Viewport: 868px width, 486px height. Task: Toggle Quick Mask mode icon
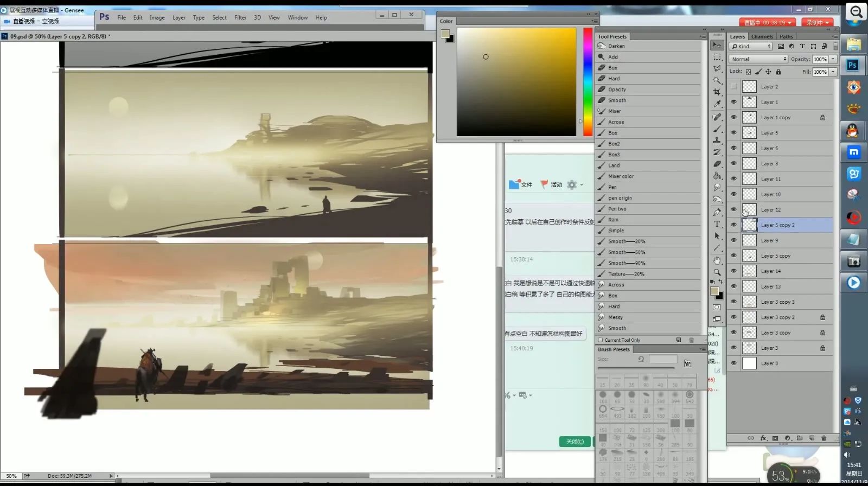coord(717,307)
